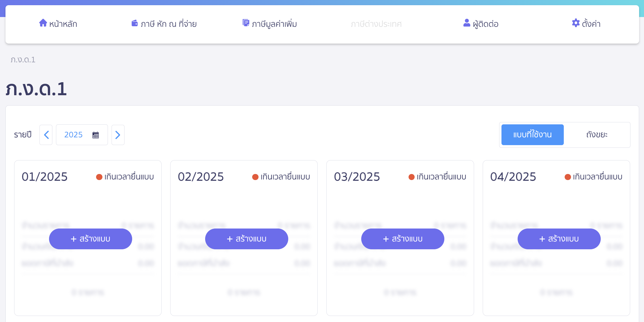Viewport: 644px width, 322px height.
Task: Open the calendar icon in year field
Action: pos(96,135)
